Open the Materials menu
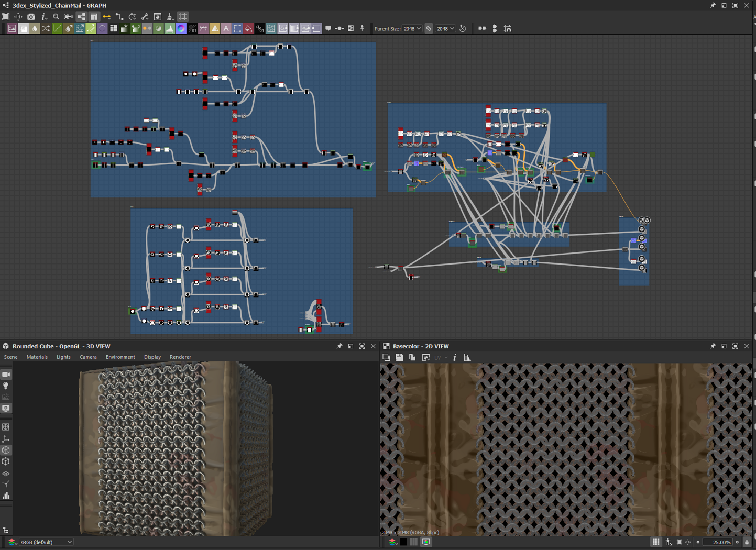The width and height of the screenshot is (756, 550). click(37, 357)
